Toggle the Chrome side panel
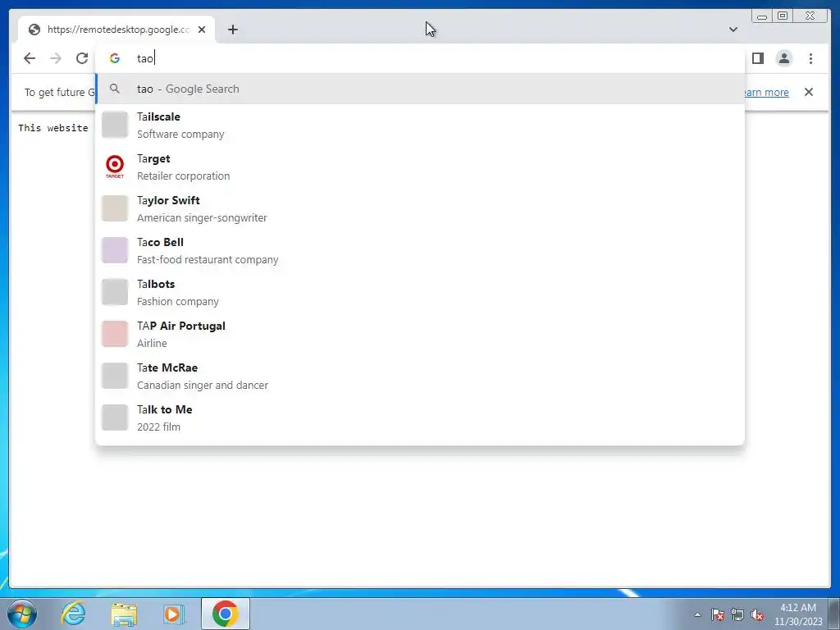This screenshot has width=840, height=630. point(757,58)
